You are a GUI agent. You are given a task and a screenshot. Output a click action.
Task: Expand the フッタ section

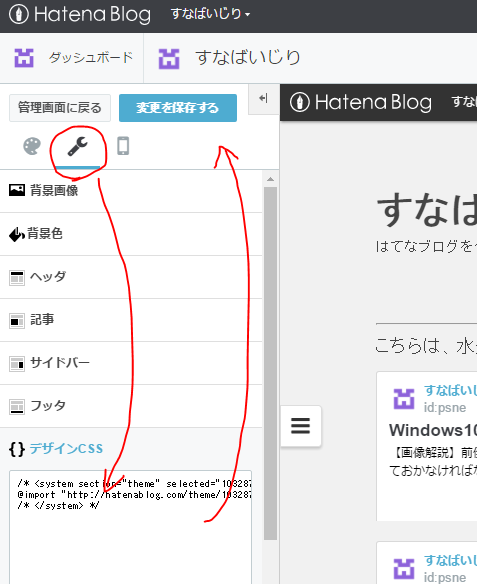(131, 406)
